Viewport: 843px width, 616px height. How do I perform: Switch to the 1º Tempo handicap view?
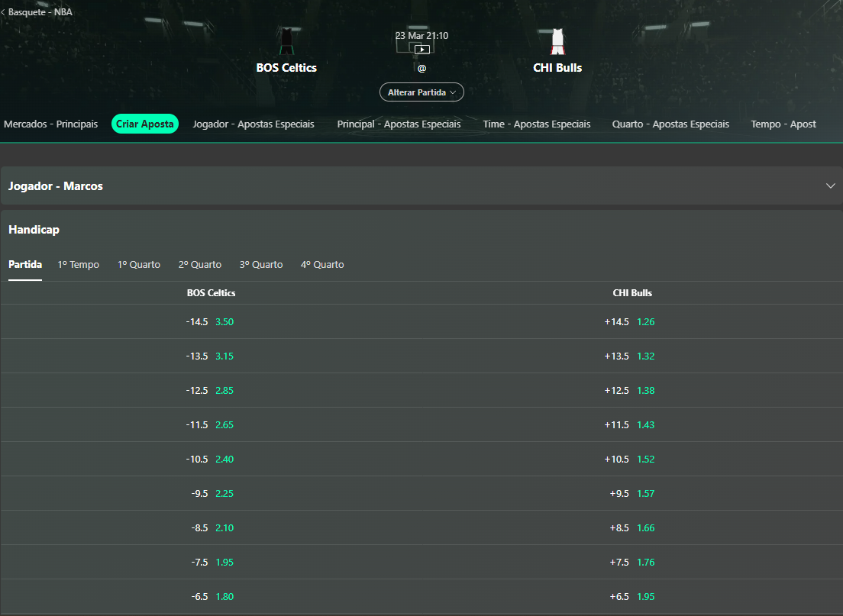tap(78, 264)
